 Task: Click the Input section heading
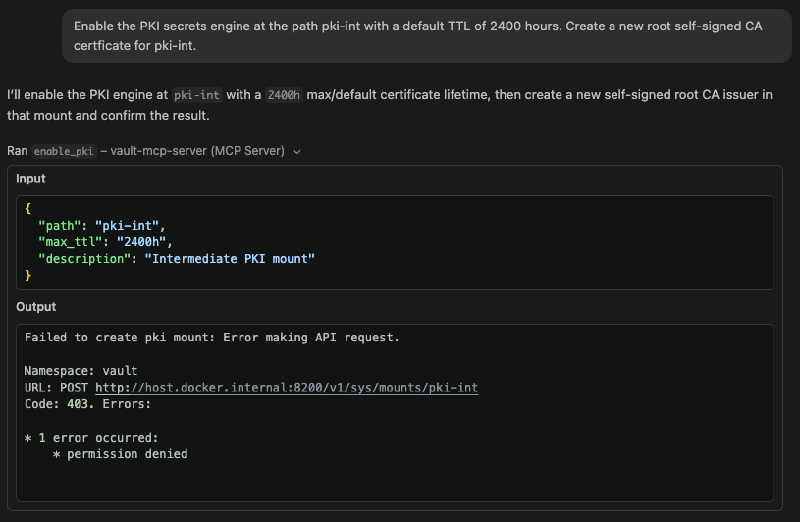point(30,178)
